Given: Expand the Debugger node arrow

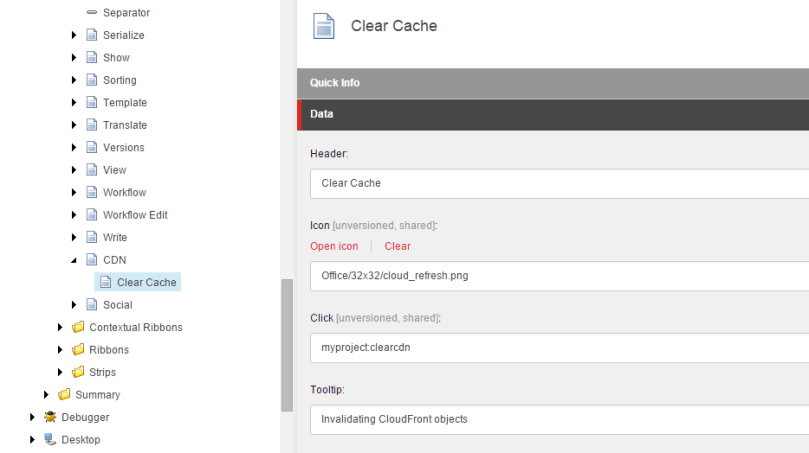Looking at the screenshot, I should pyautogui.click(x=32, y=417).
